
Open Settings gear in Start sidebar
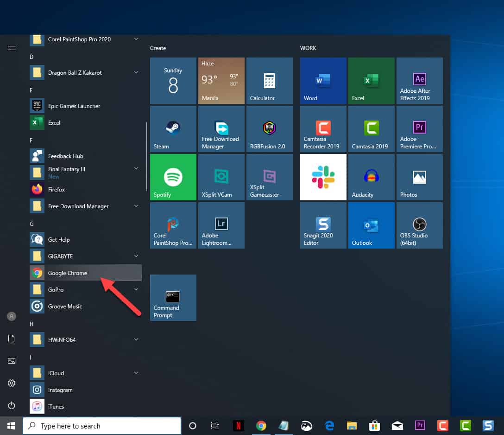click(12, 383)
